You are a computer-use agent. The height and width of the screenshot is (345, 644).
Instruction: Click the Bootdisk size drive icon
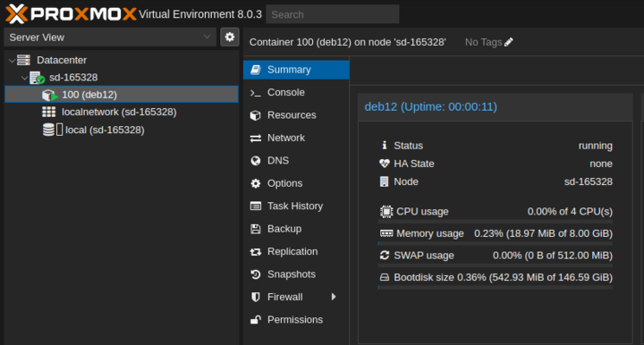(x=385, y=277)
